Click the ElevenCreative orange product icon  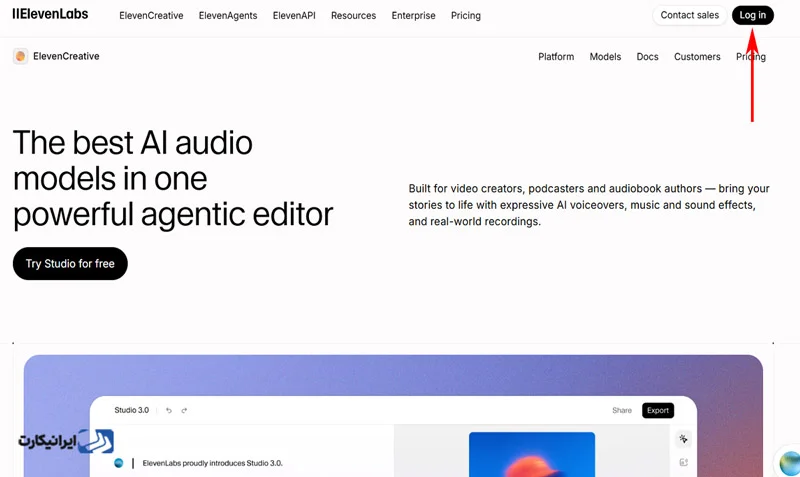(x=20, y=56)
